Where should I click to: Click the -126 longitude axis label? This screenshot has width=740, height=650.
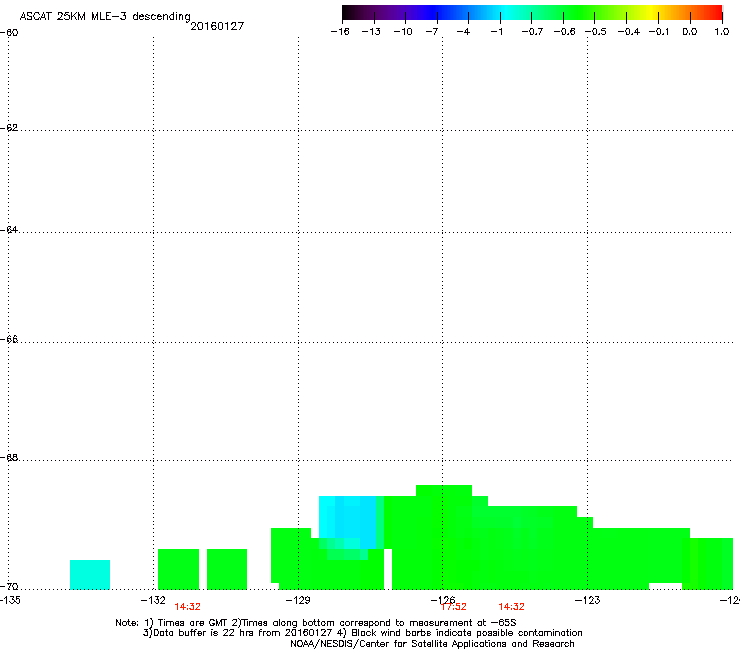point(443,600)
